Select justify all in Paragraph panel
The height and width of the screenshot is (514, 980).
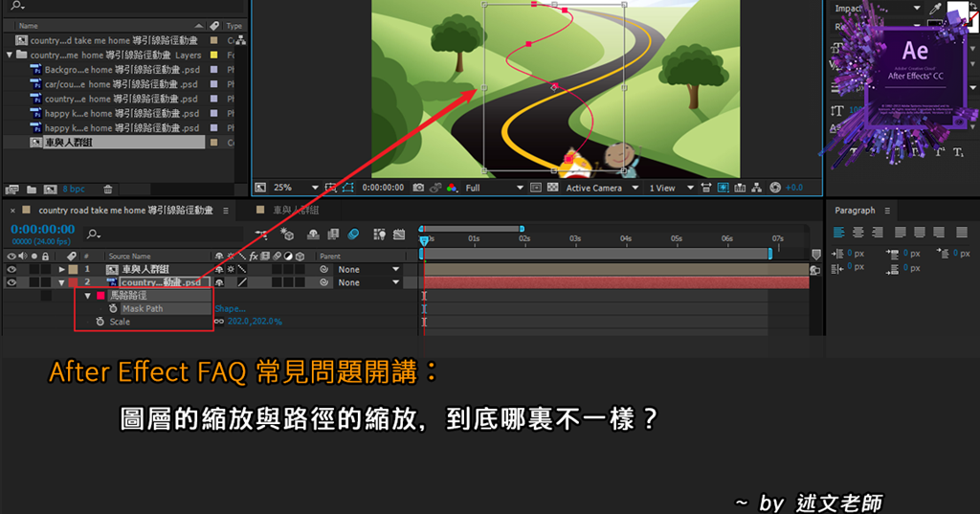961,233
